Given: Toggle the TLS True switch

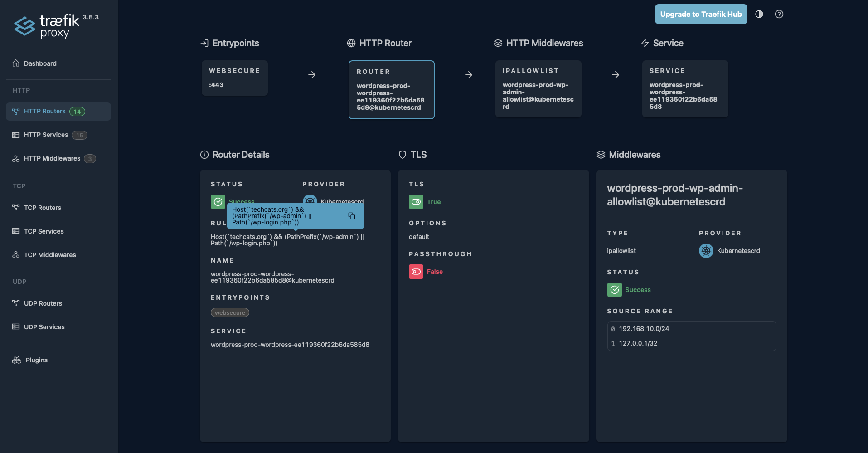Looking at the screenshot, I should click(x=416, y=202).
